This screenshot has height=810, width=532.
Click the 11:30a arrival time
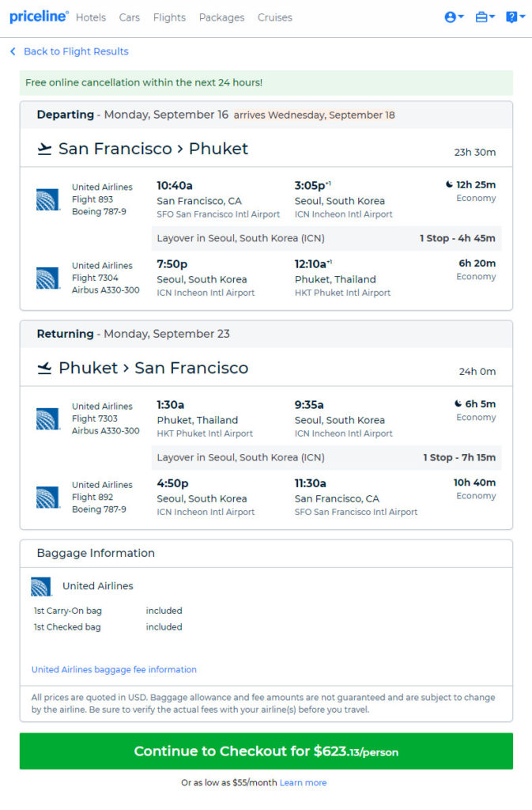[x=310, y=483]
